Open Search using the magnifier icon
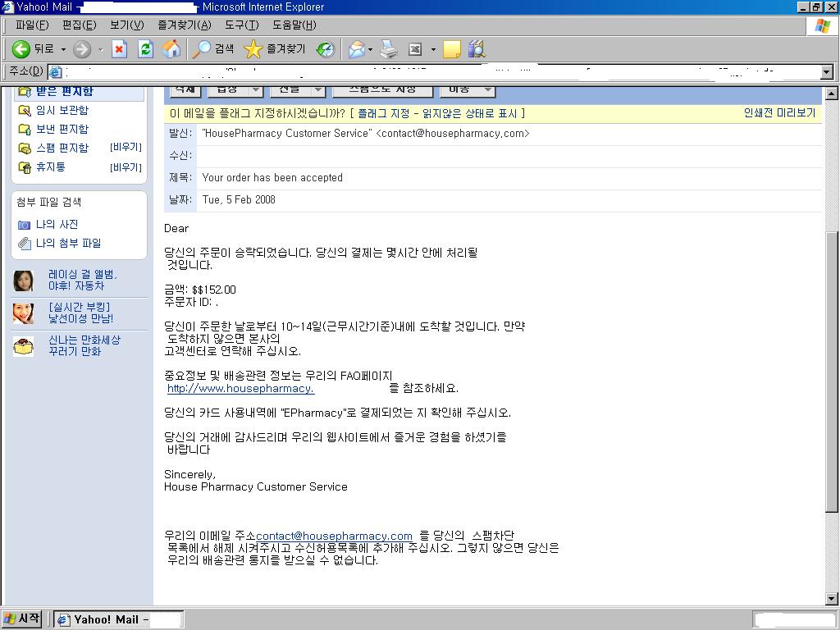Screen dimensions: 840x630 click(x=202, y=49)
